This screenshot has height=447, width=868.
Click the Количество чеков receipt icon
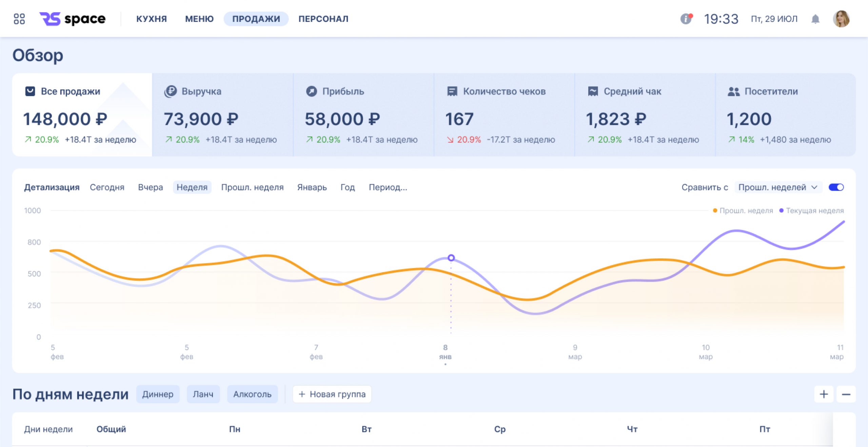(x=452, y=91)
